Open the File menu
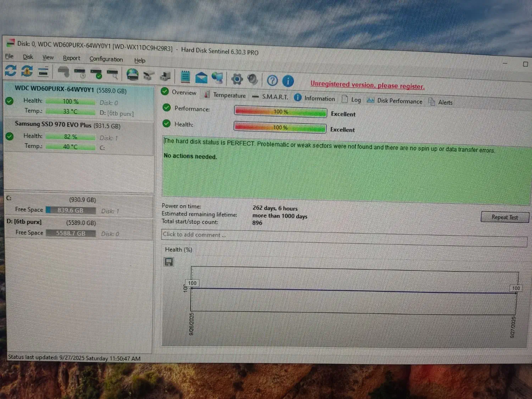532x399 pixels. click(9, 56)
